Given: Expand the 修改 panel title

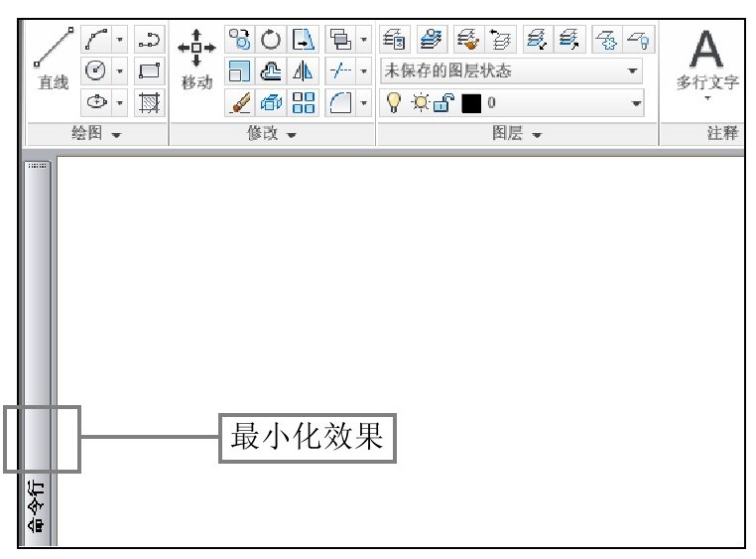Looking at the screenshot, I should [x=272, y=134].
